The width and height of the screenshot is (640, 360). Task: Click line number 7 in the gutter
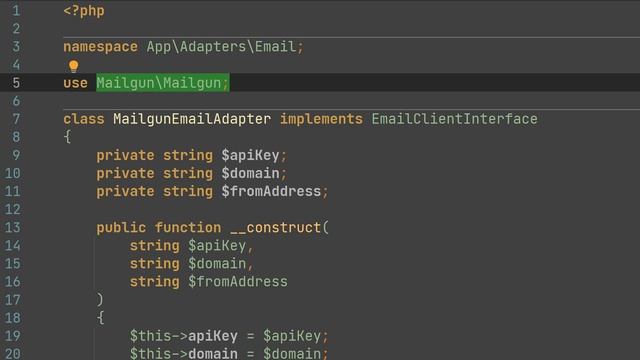pyautogui.click(x=16, y=119)
